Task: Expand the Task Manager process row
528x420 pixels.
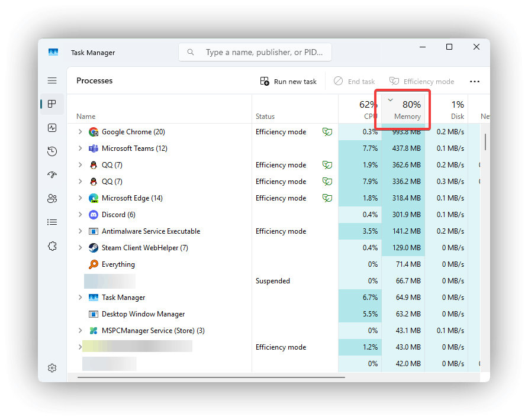Action: coord(80,297)
